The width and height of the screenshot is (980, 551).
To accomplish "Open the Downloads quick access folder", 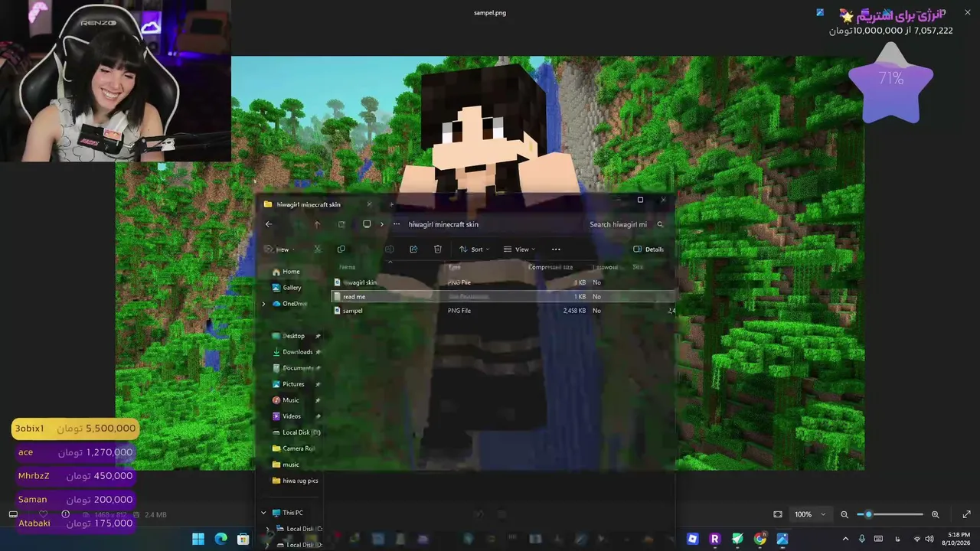I will pyautogui.click(x=292, y=352).
